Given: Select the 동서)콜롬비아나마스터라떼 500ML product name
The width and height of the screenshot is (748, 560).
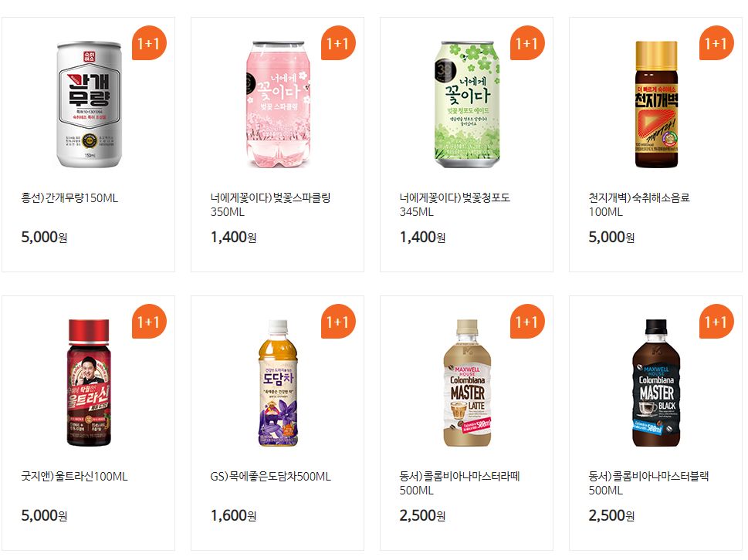Looking at the screenshot, I should point(459,483).
